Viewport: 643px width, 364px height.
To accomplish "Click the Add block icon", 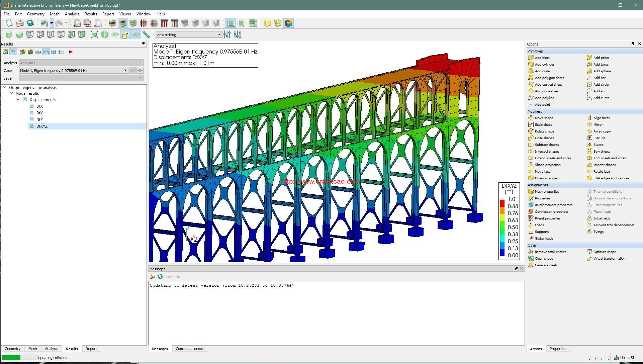I will click(531, 58).
